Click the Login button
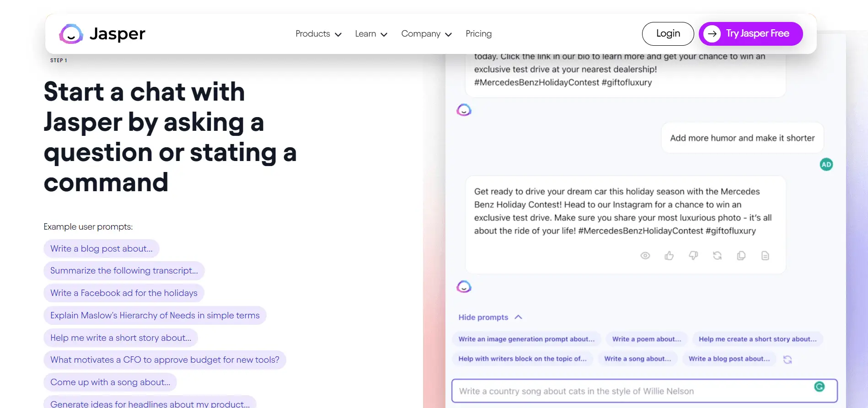This screenshot has height=408, width=868. tap(668, 34)
